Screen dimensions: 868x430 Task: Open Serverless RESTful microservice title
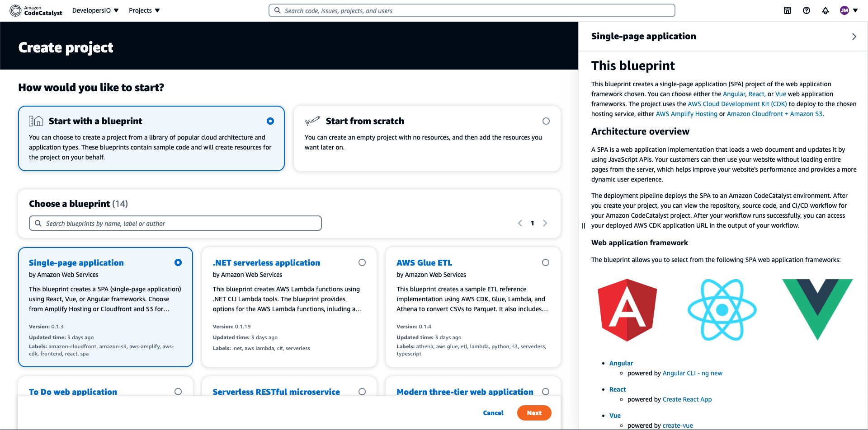(276, 392)
